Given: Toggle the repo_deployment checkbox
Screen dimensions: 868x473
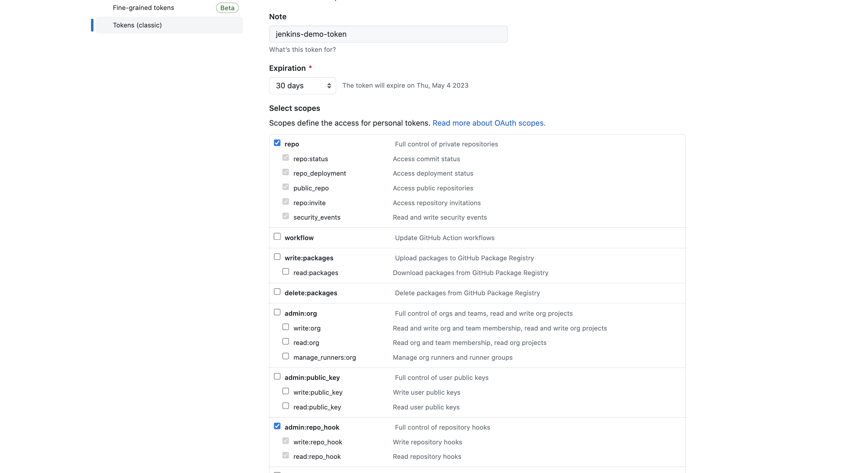Looking at the screenshot, I should (286, 172).
